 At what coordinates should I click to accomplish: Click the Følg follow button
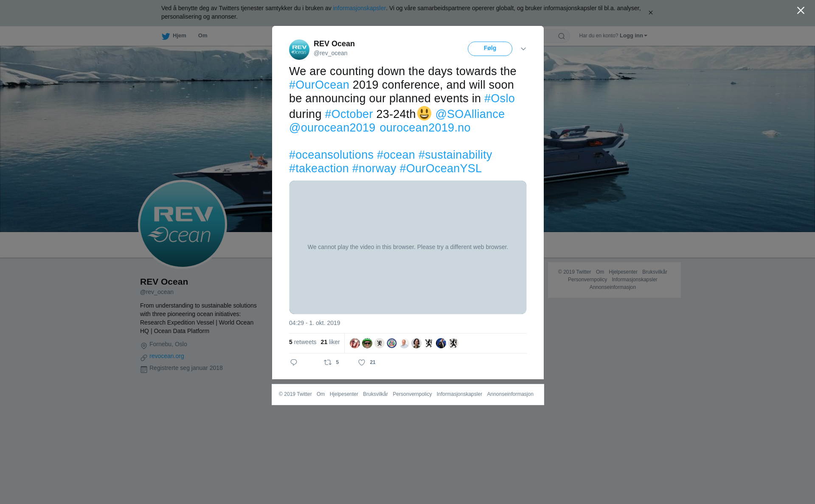tap(490, 48)
